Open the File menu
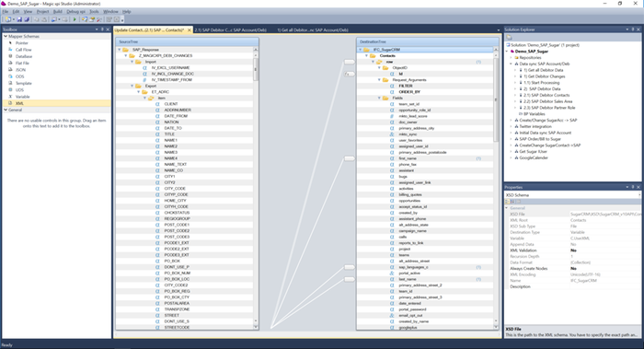This screenshot has height=349, width=644. click(5, 11)
